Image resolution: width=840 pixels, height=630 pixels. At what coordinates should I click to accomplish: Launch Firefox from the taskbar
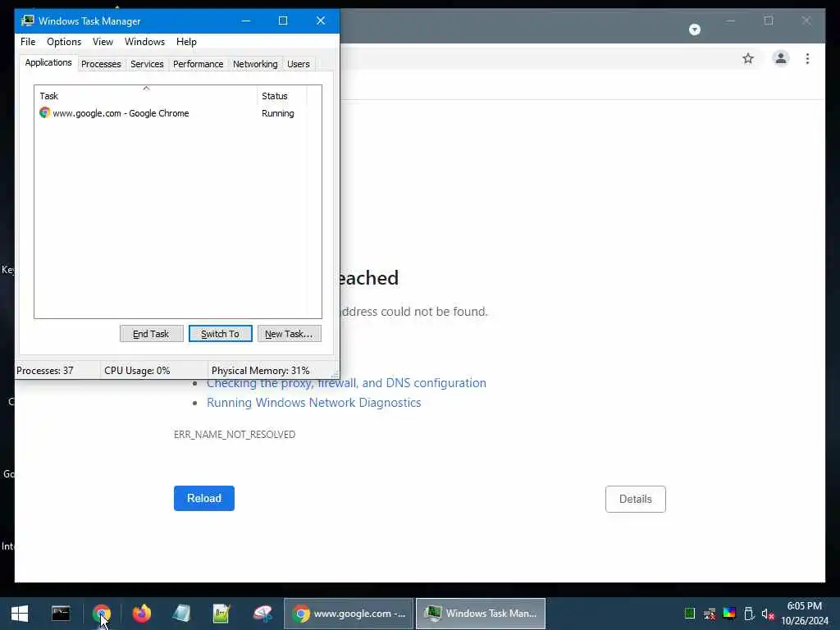141,613
